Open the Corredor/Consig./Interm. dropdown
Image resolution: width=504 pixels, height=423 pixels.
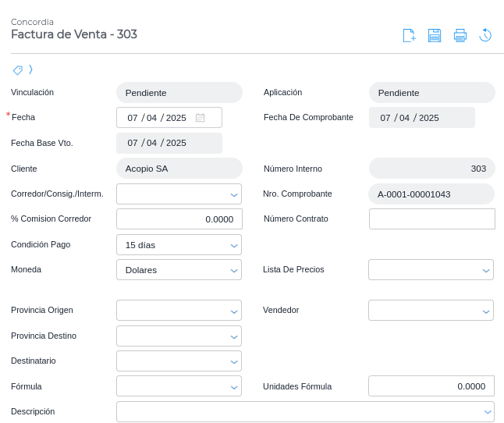[179, 194]
